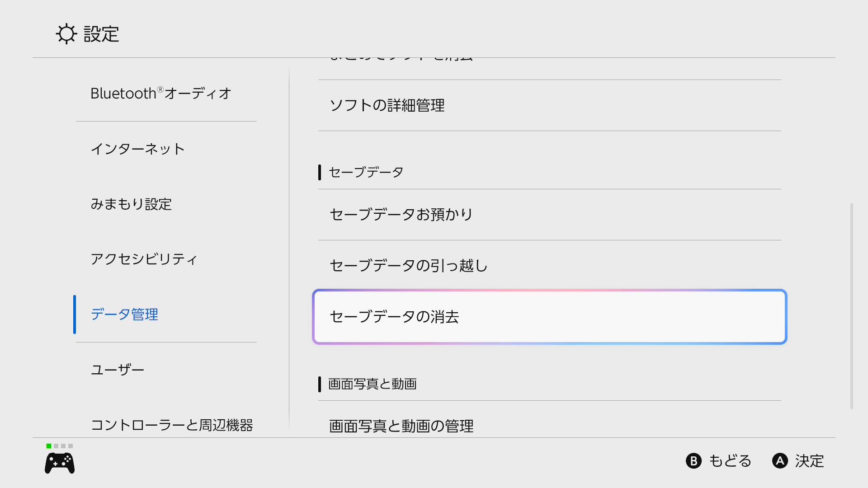Viewport: 868px width, 488px height.
Task: Choose セーブデータの消去
Action: click(550, 317)
